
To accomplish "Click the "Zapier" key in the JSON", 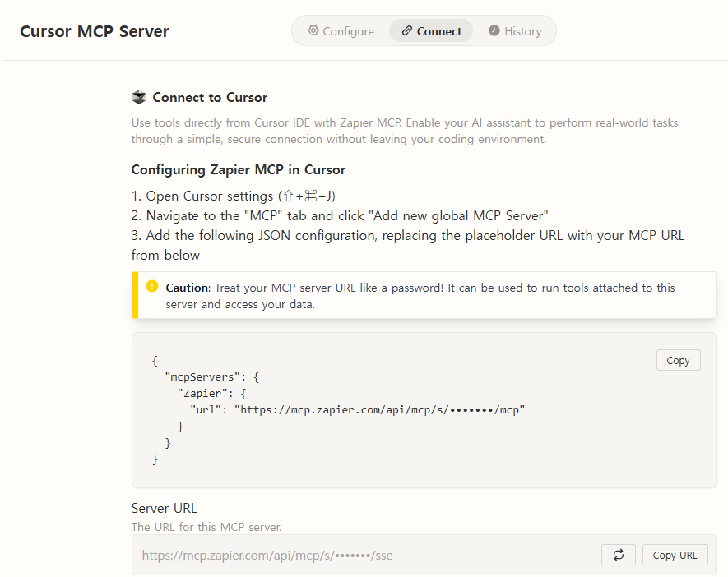I will 205,394.
